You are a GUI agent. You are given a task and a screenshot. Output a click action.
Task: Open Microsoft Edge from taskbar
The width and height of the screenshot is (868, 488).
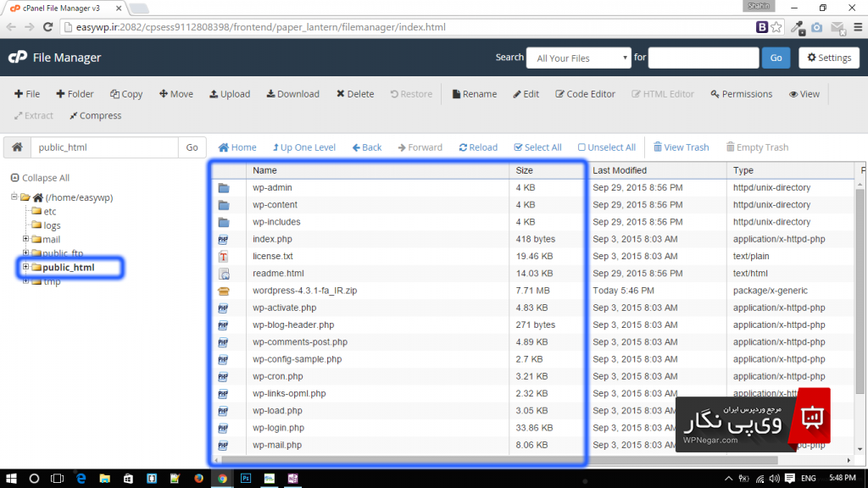81,478
